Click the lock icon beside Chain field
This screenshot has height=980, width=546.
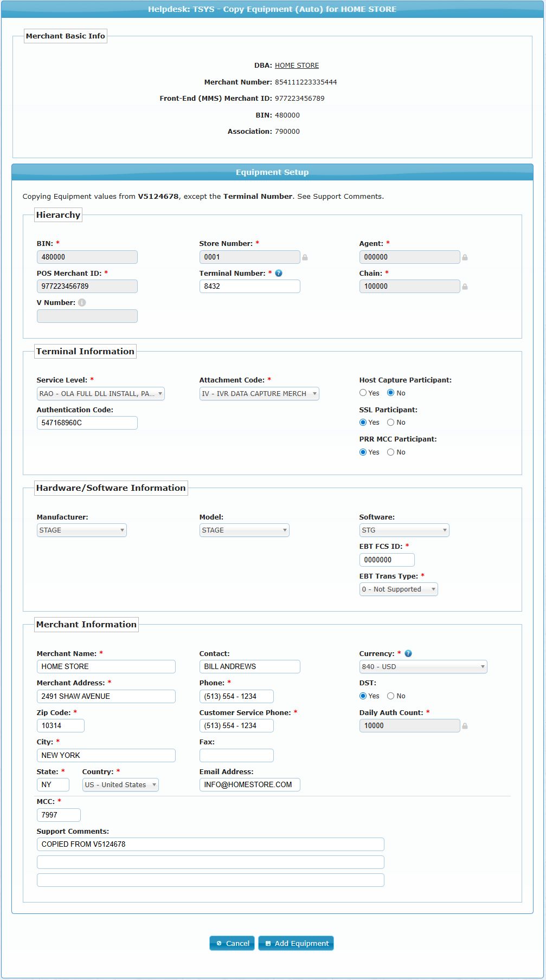(465, 287)
